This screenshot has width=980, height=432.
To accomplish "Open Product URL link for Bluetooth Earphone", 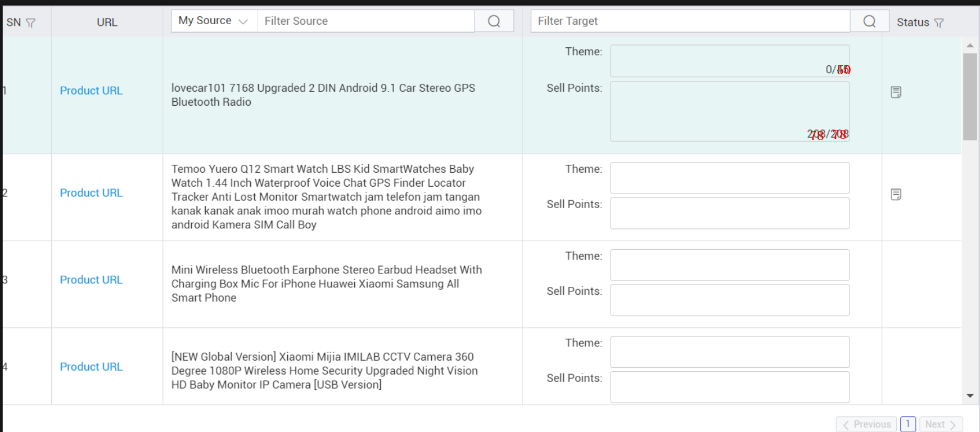I will [91, 280].
